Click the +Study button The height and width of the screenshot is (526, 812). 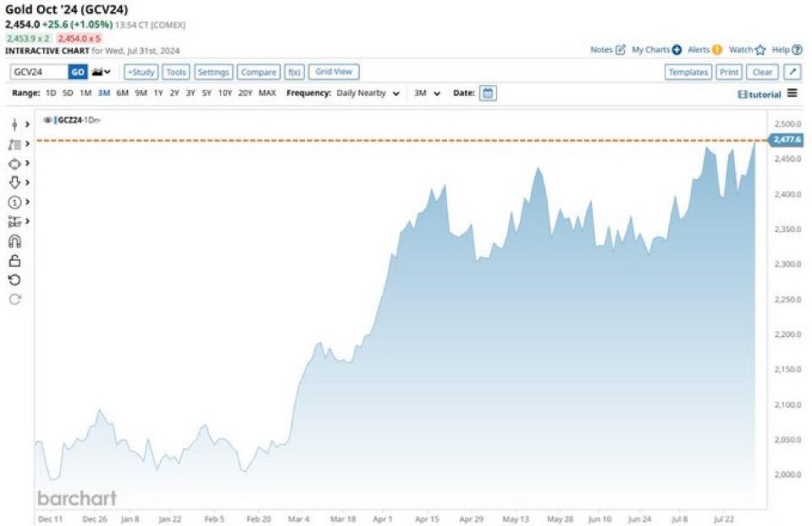[140, 72]
